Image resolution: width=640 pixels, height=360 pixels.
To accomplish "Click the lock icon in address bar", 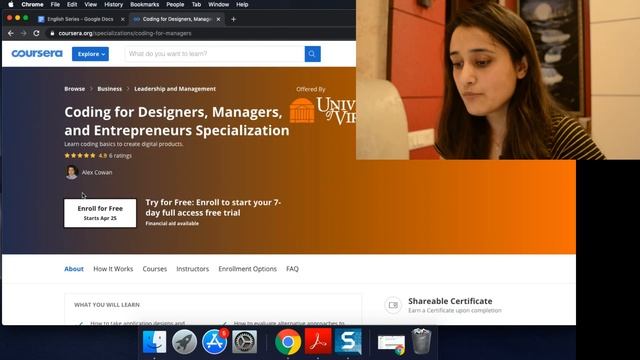I will coord(52,33).
